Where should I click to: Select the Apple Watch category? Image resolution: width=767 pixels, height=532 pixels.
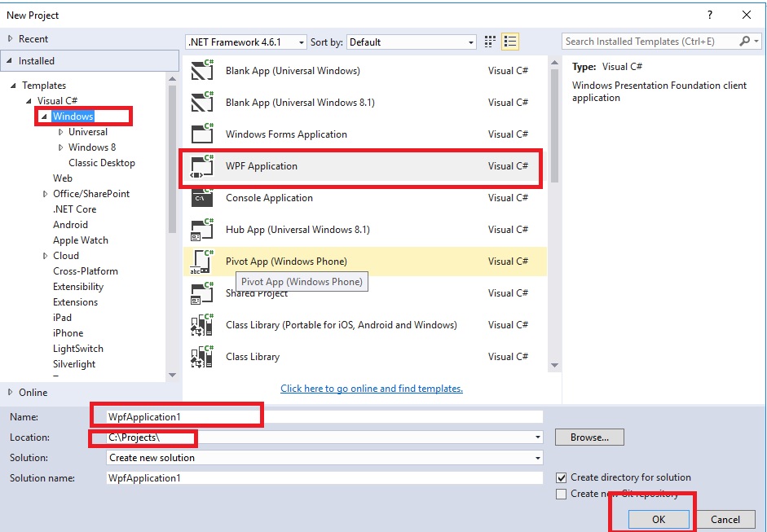tap(80, 240)
